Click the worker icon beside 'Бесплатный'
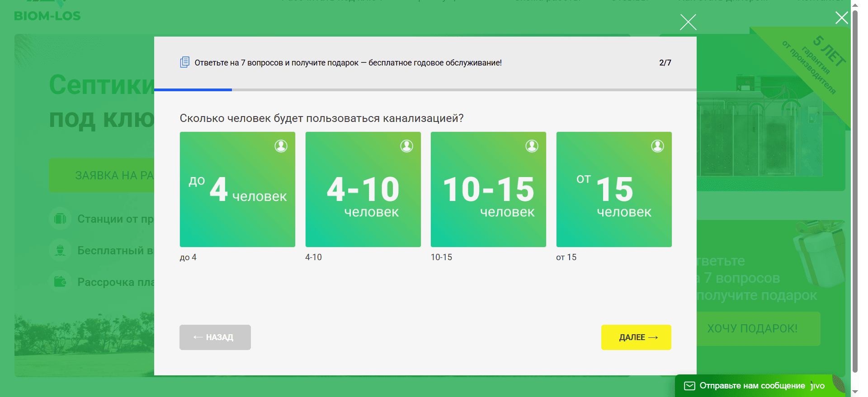This screenshot has width=868, height=397. click(60, 250)
